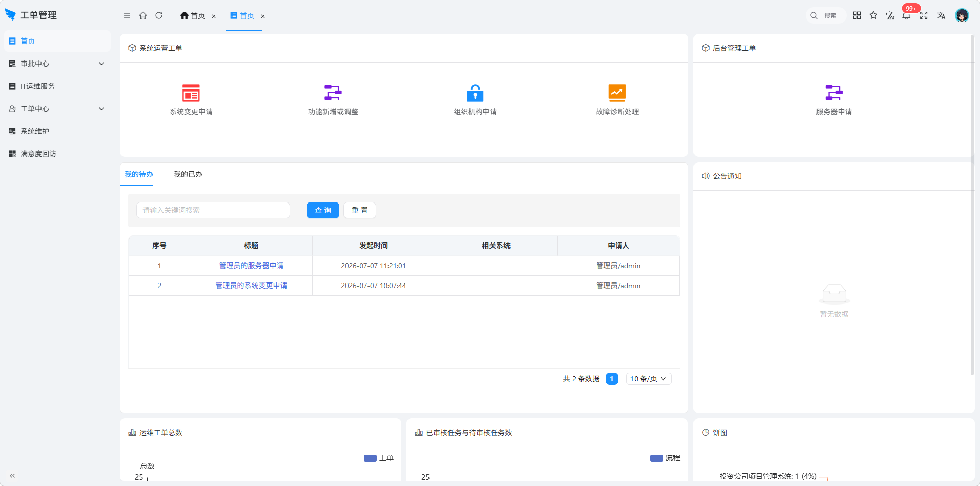Open the 系统变更申请 work order icon

[x=191, y=93]
